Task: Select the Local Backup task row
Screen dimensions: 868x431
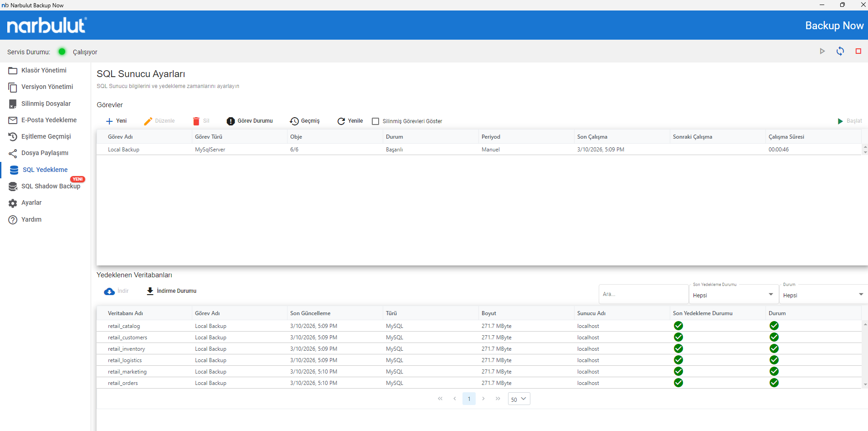Action: pyautogui.click(x=123, y=150)
